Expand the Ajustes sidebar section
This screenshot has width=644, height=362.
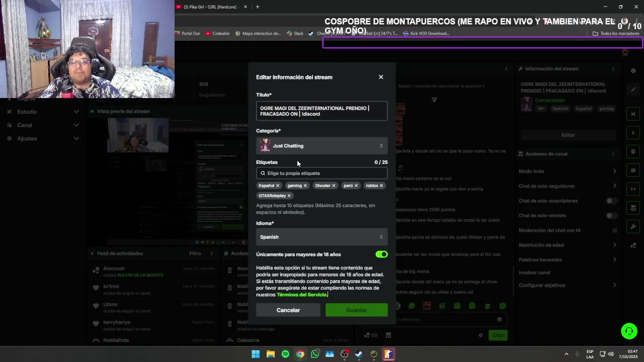click(43, 138)
